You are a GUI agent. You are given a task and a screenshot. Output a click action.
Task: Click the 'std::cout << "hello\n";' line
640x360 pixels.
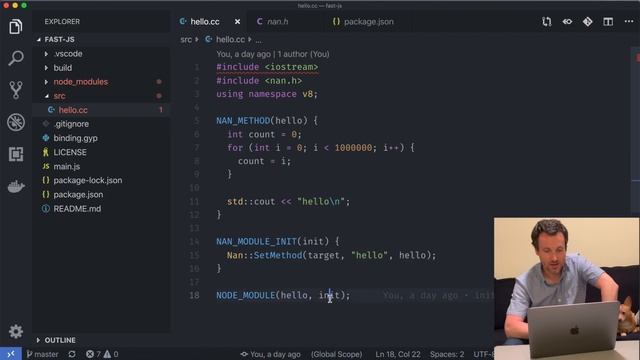289,201
